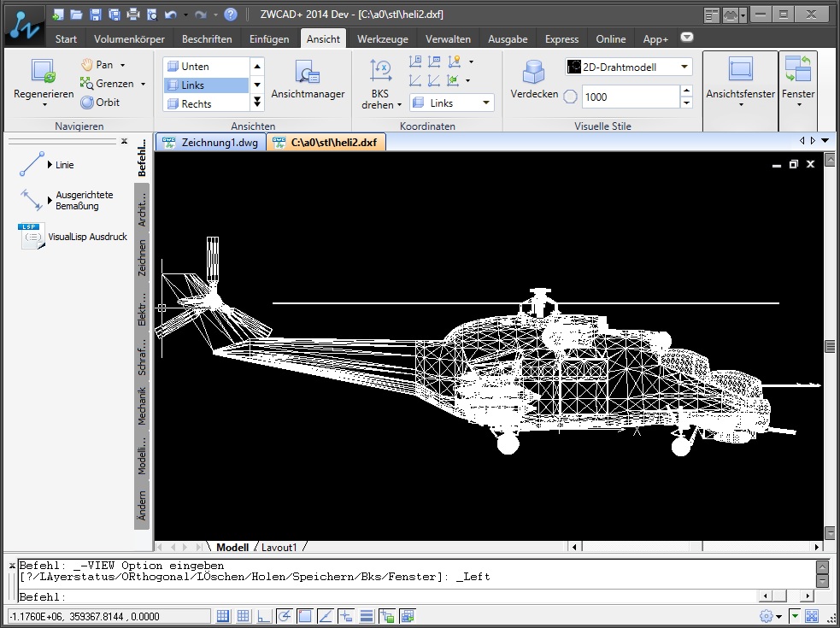840x628 pixels.
Task: Expand the BKS drehen dropdown arrow
Action: [399, 105]
